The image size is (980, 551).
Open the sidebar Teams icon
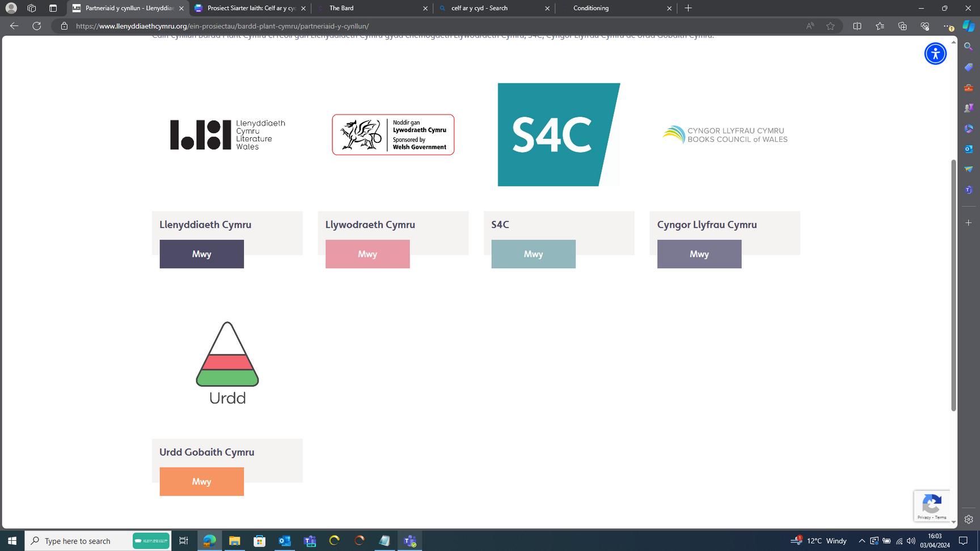point(969,189)
